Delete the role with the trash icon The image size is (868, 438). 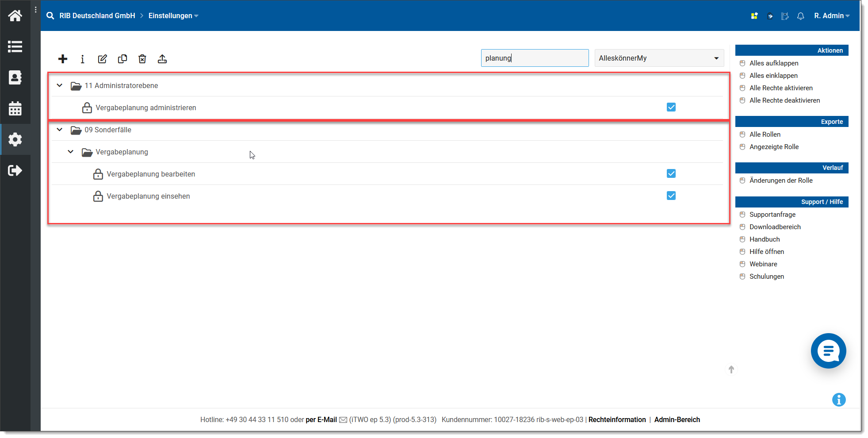(142, 59)
